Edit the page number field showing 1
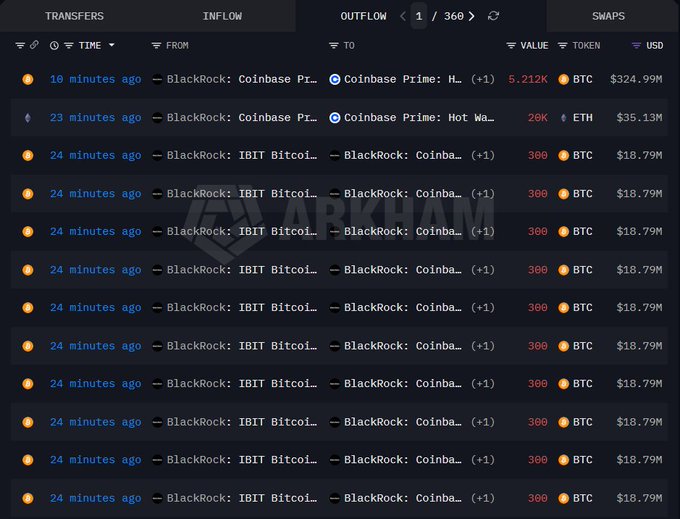The image size is (680, 519). [x=418, y=16]
